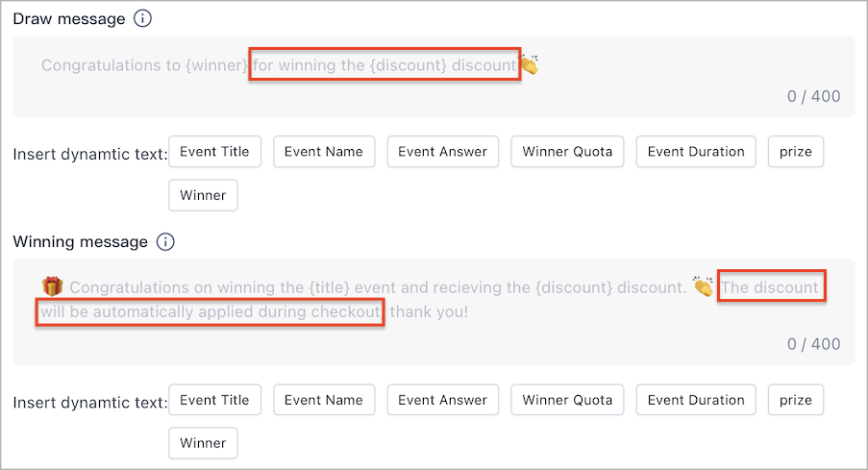Click the clapping emoji in Draw message
Screen dimensions: 868x470
click(x=530, y=64)
